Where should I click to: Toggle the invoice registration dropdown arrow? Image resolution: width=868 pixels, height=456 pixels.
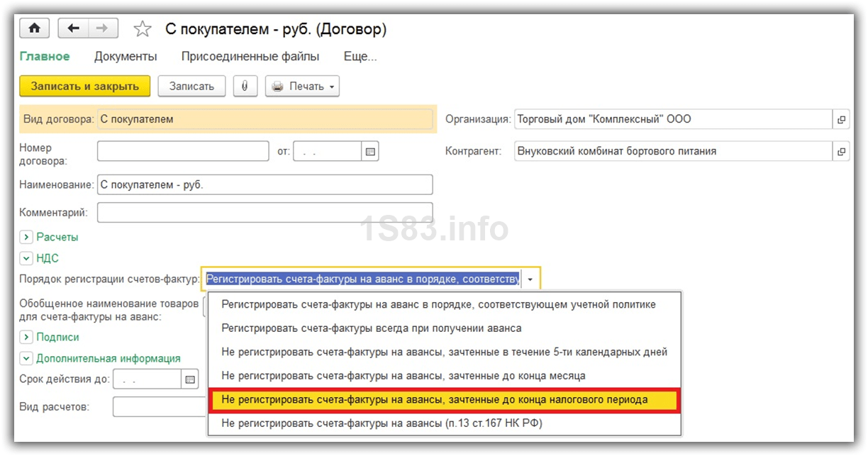529,279
